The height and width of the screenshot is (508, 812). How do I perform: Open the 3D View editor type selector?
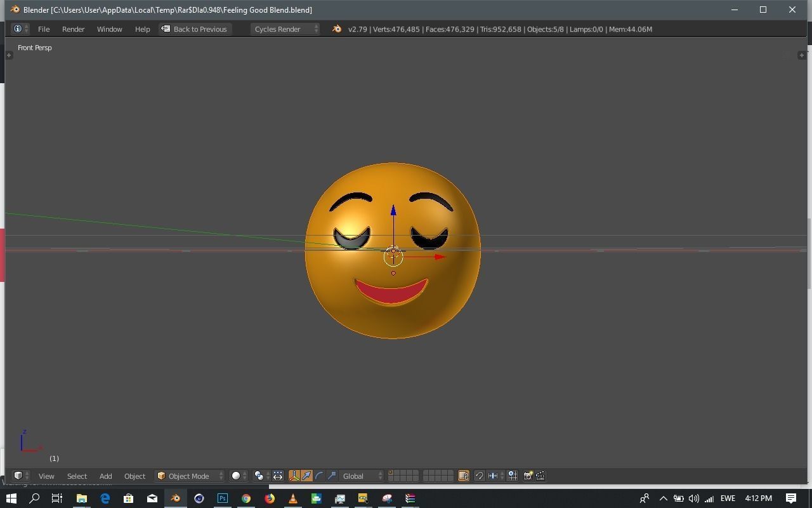(21, 476)
